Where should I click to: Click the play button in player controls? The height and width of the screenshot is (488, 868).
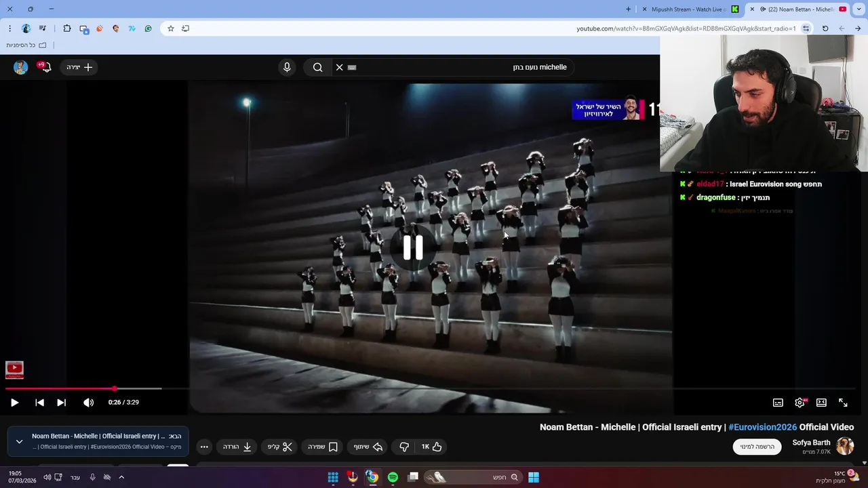[x=14, y=403]
